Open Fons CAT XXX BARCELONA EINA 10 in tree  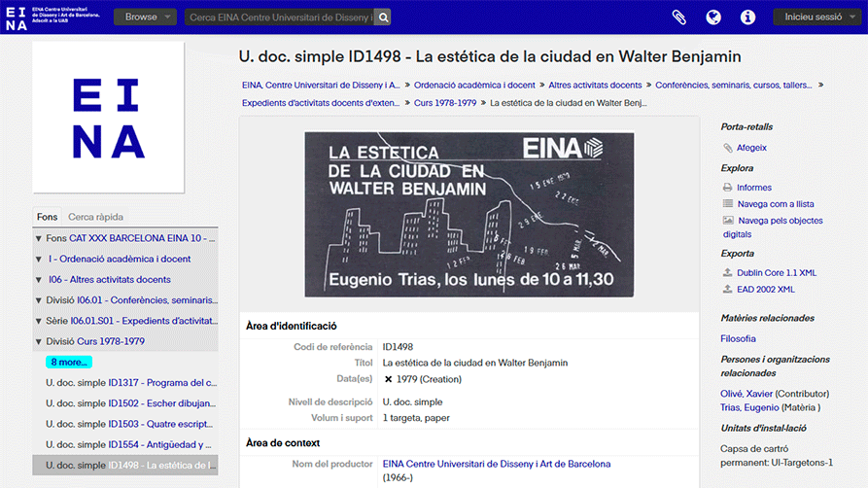(142, 238)
